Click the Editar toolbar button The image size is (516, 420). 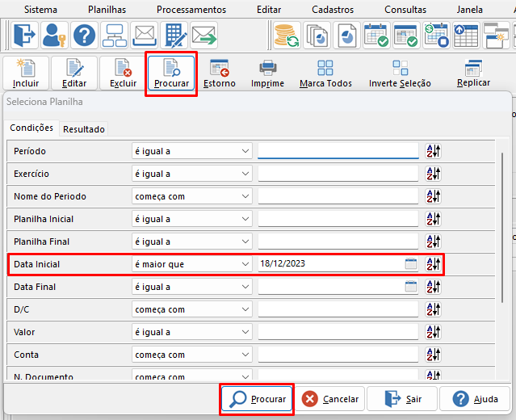(74, 73)
